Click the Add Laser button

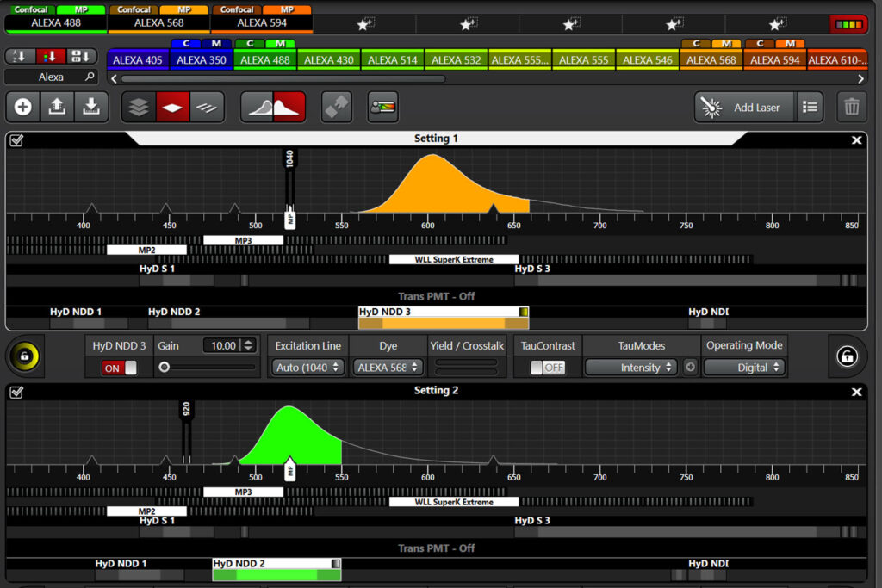[x=744, y=108]
